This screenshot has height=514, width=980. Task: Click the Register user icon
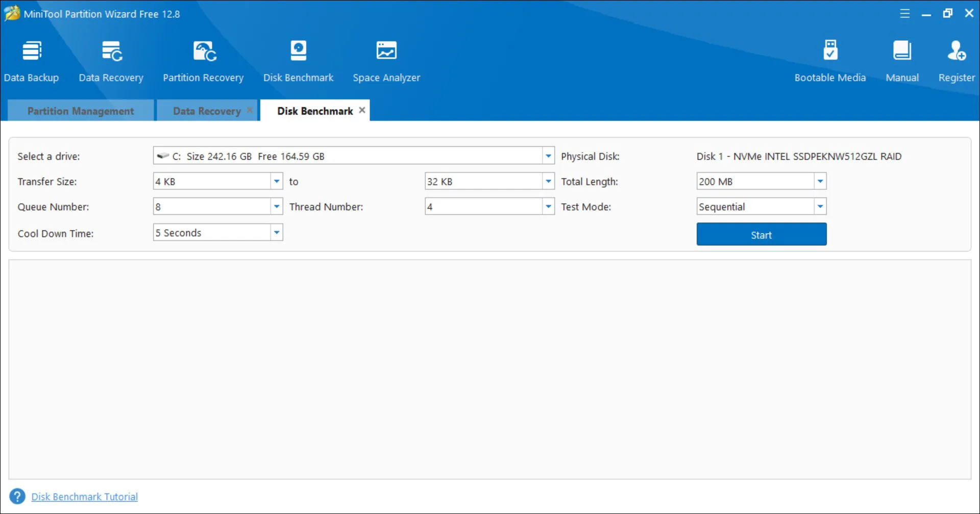click(956, 52)
